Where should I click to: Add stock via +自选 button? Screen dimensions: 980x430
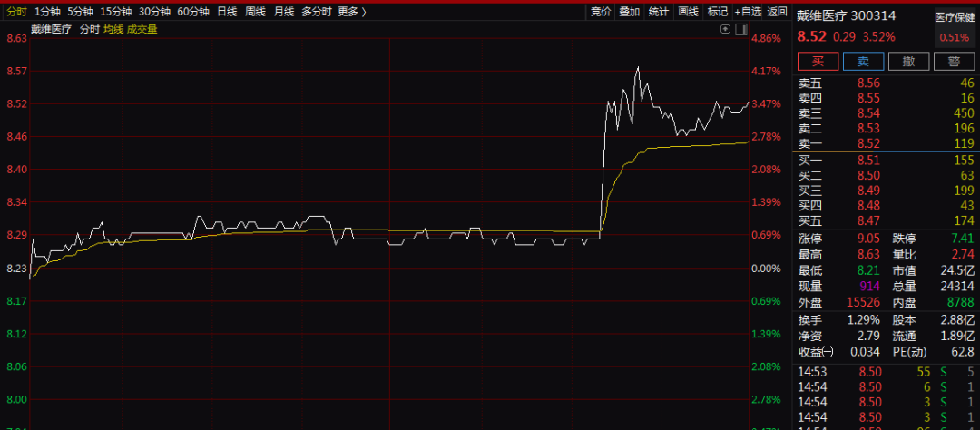[x=748, y=11]
